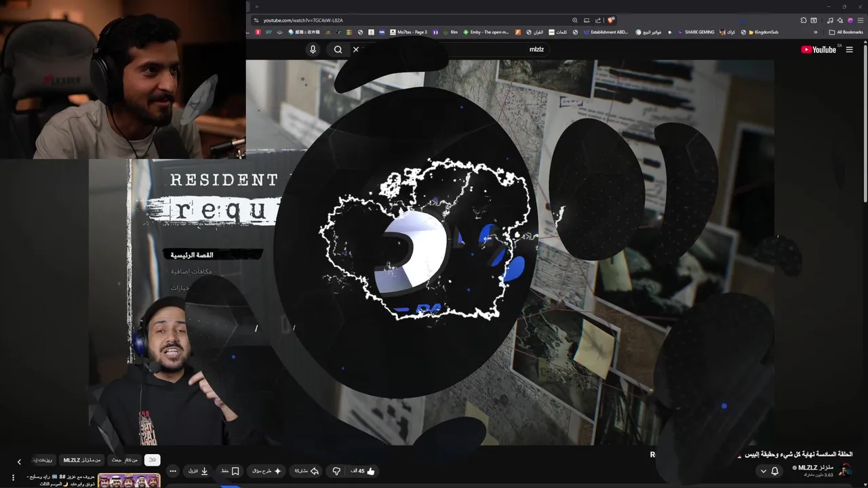Open the MLZLZ channel avatar
The width and height of the screenshot is (868, 488).
point(845,470)
